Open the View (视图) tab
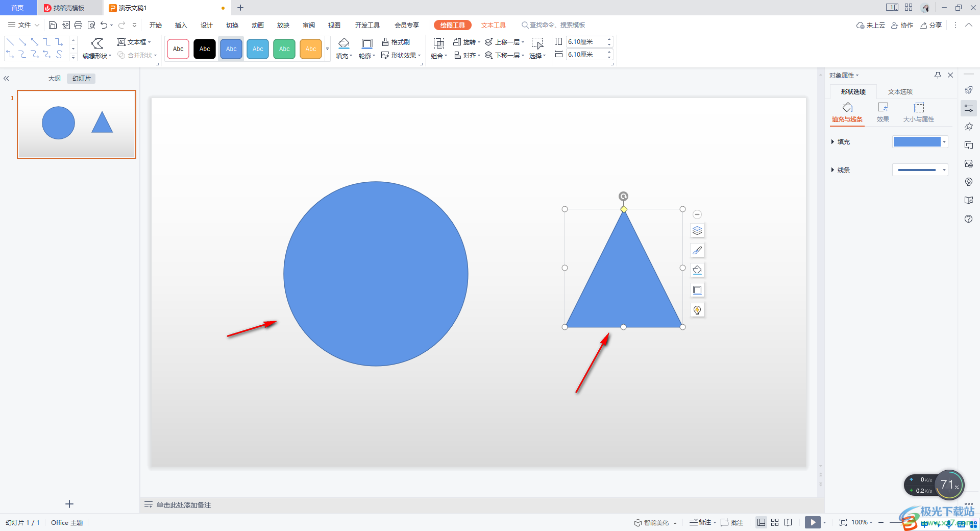The image size is (980, 531). tap(334, 25)
